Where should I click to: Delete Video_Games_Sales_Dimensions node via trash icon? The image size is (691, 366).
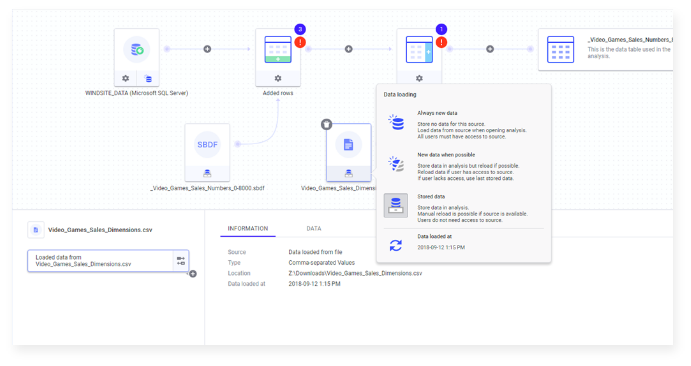(x=326, y=124)
